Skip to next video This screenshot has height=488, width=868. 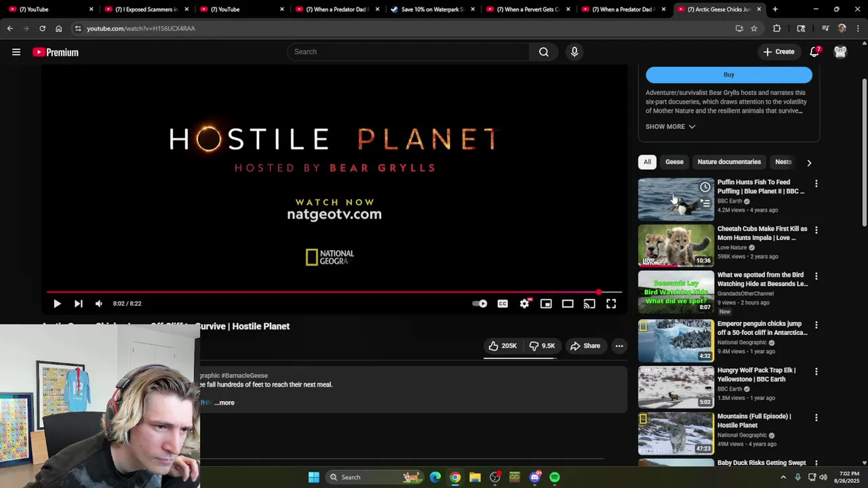pyautogui.click(x=78, y=304)
